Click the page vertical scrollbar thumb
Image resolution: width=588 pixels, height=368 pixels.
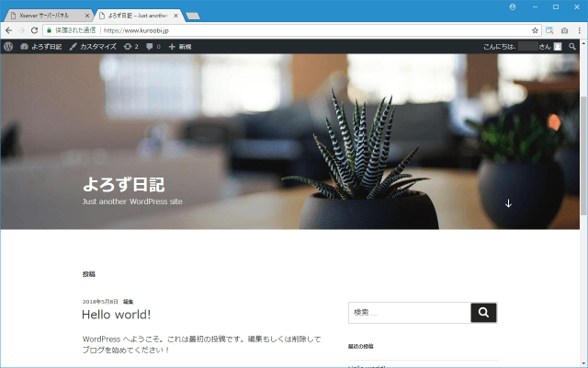pos(583,155)
